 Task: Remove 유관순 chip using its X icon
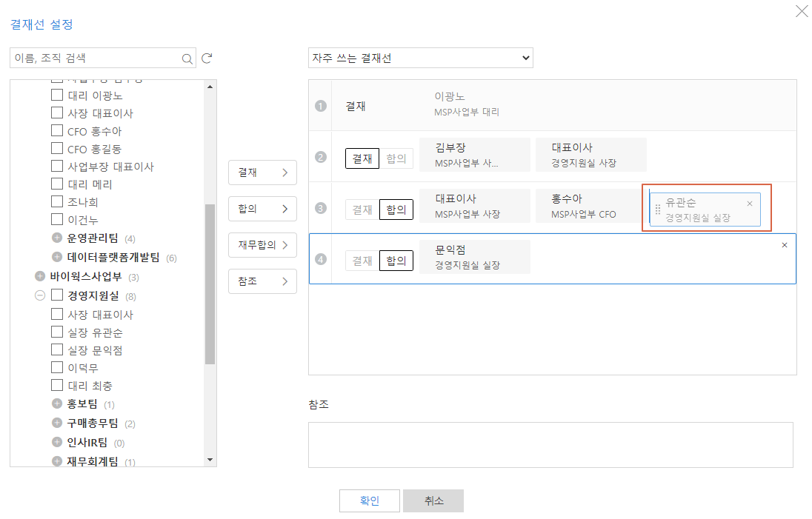click(749, 204)
